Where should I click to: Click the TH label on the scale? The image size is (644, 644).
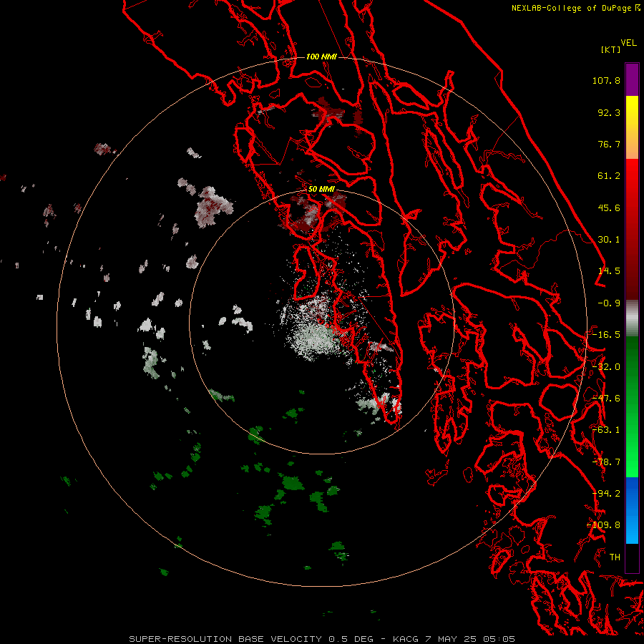[615, 557]
